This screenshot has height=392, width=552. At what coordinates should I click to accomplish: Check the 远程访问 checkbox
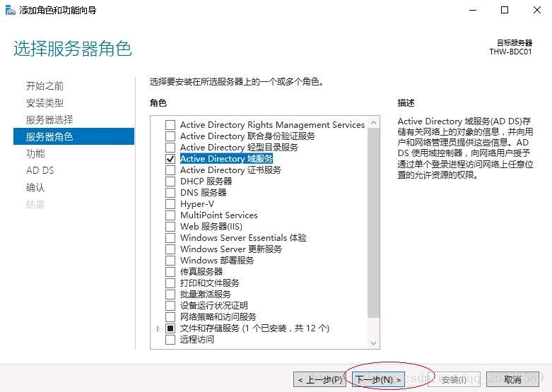click(170, 340)
